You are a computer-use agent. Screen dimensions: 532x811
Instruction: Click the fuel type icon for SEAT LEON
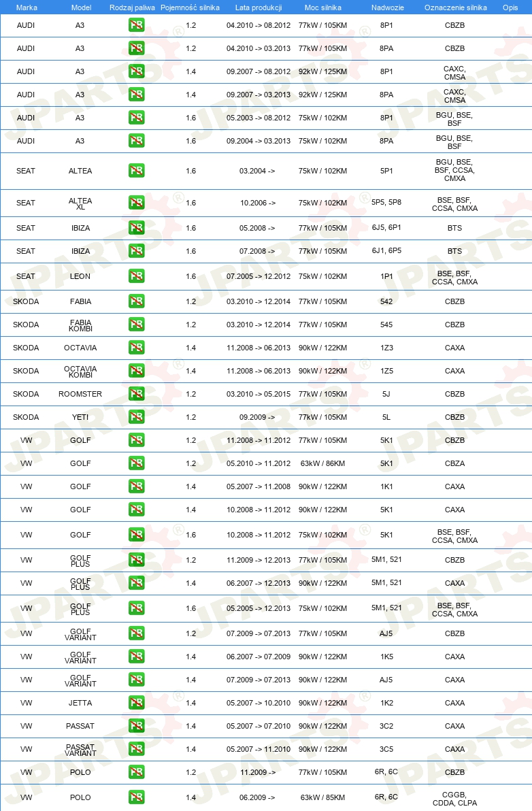137,276
